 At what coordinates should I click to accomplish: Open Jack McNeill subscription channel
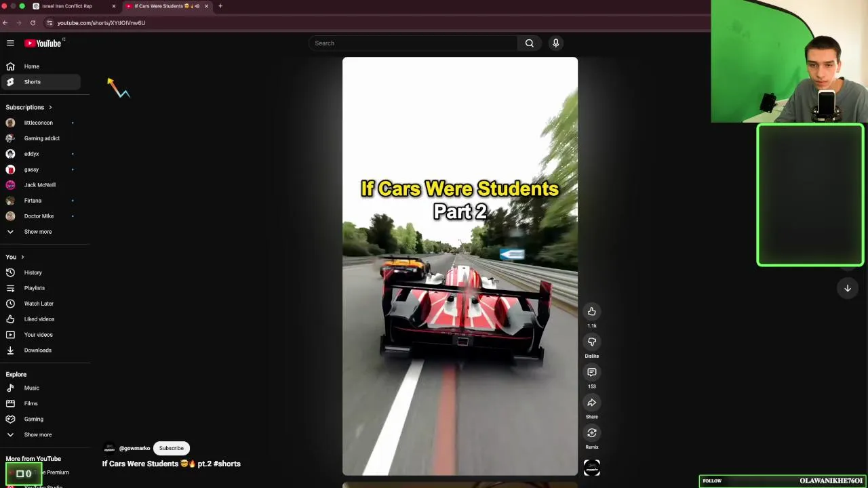click(40, 185)
